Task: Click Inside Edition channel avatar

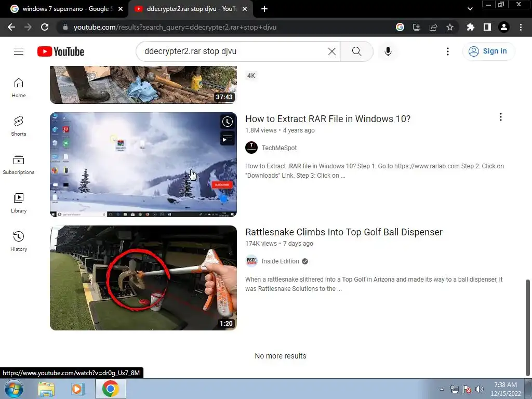Action: click(x=251, y=261)
